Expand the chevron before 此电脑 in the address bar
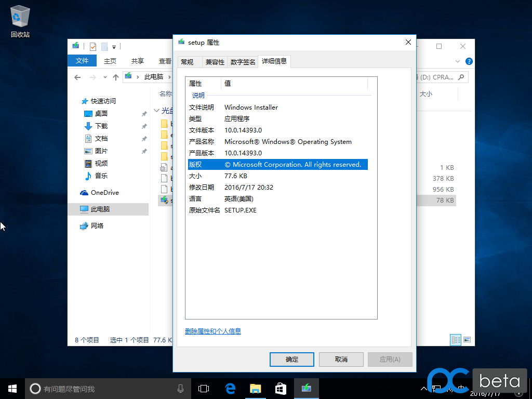This screenshot has width=532, height=399. [138, 77]
